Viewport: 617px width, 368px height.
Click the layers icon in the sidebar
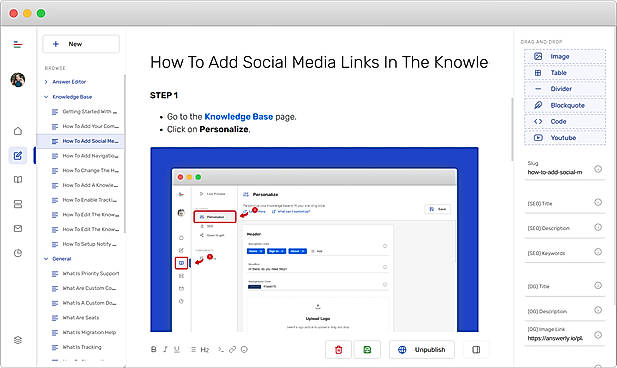[18, 340]
